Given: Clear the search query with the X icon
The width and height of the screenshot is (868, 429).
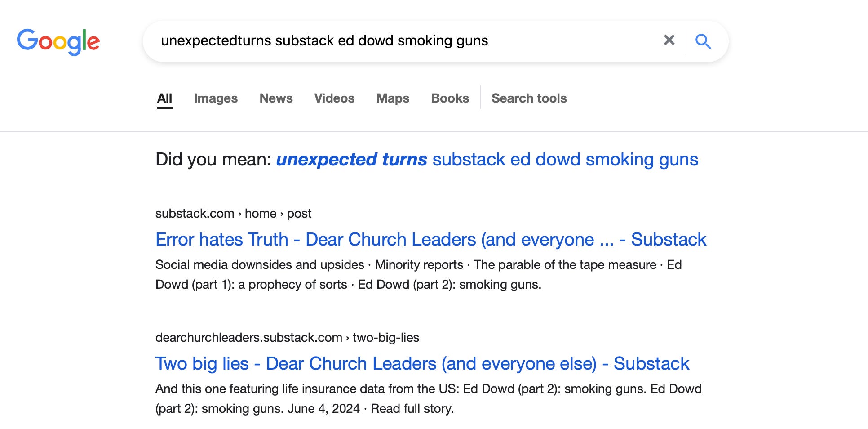Looking at the screenshot, I should (x=669, y=40).
